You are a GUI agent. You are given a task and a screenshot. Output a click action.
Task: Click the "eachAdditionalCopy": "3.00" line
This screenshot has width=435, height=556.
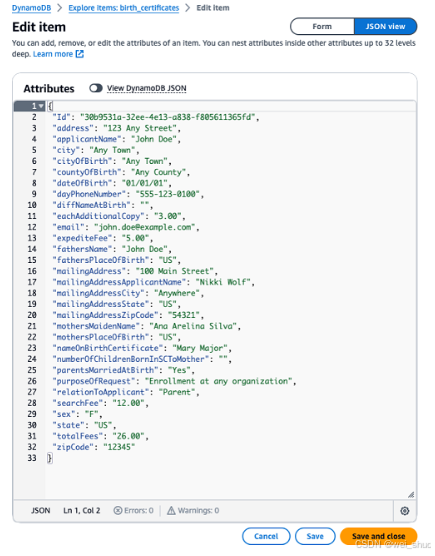(119, 216)
